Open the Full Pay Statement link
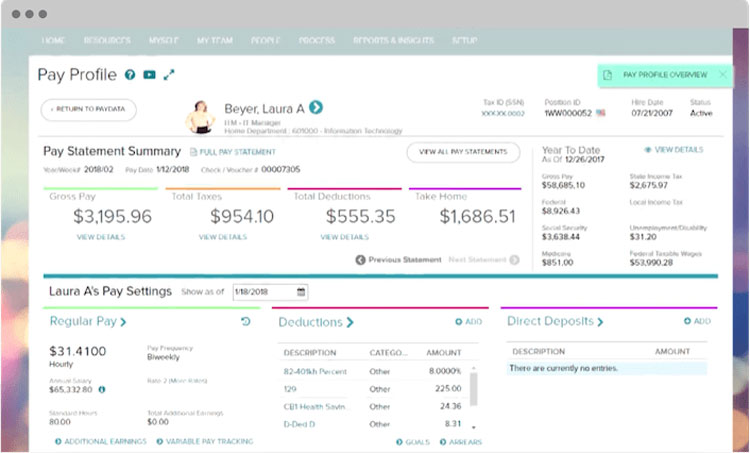Image resolution: width=750 pixels, height=453 pixels. pyautogui.click(x=233, y=152)
